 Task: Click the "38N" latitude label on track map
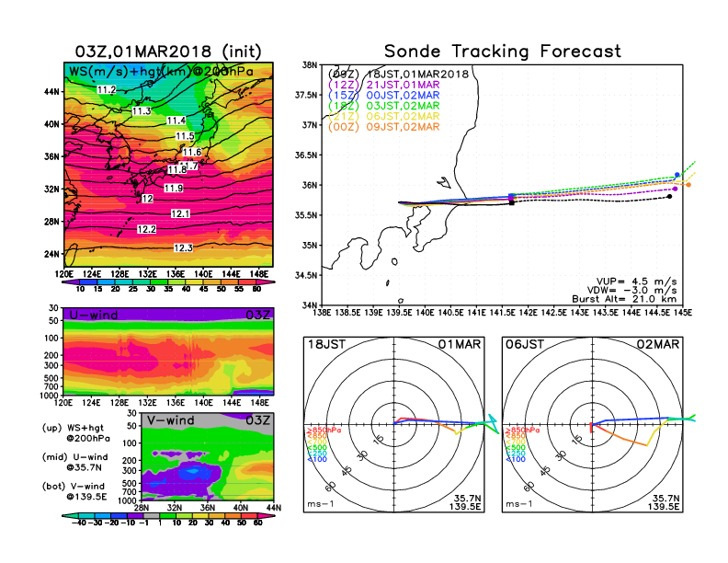(310, 65)
